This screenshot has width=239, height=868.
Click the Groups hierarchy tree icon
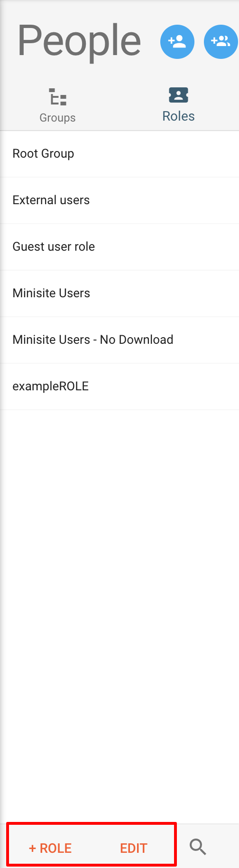coord(58,97)
